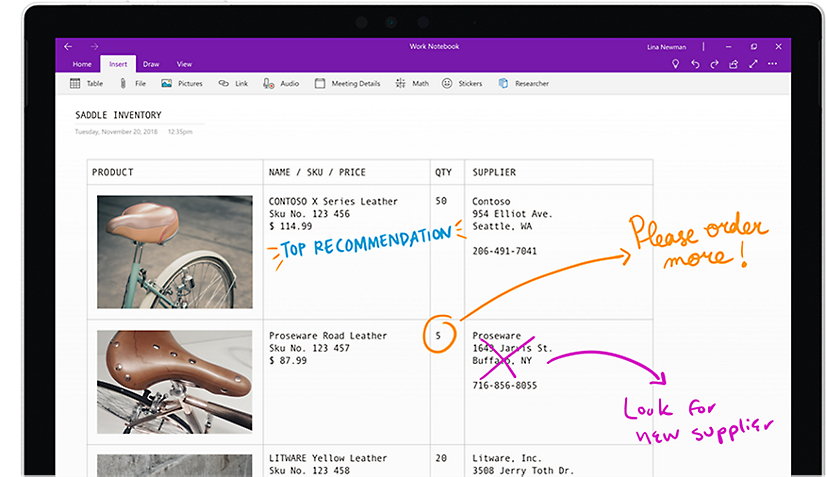Enter full screen mode with the diagonal arrows

752,64
